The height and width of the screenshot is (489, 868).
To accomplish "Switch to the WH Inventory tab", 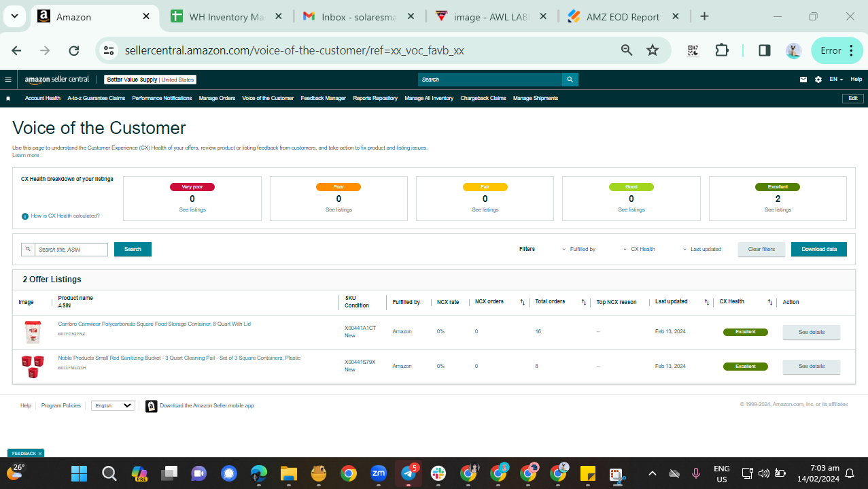I will tap(226, 17).
